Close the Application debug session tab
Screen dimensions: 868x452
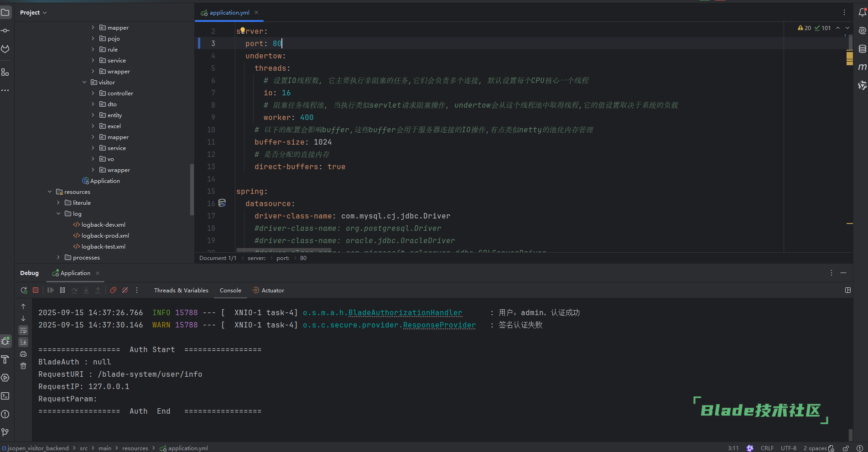pyautogui.click(x=98, y=273)
